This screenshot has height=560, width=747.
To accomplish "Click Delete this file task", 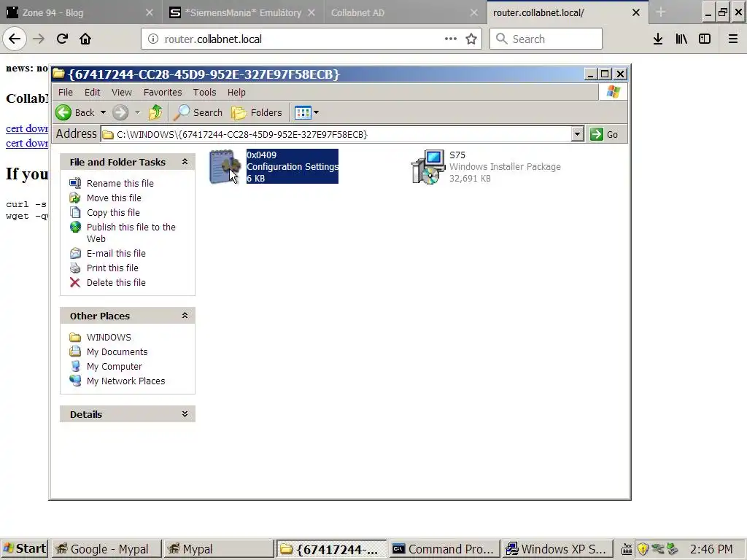I will [x=116, y=283].
